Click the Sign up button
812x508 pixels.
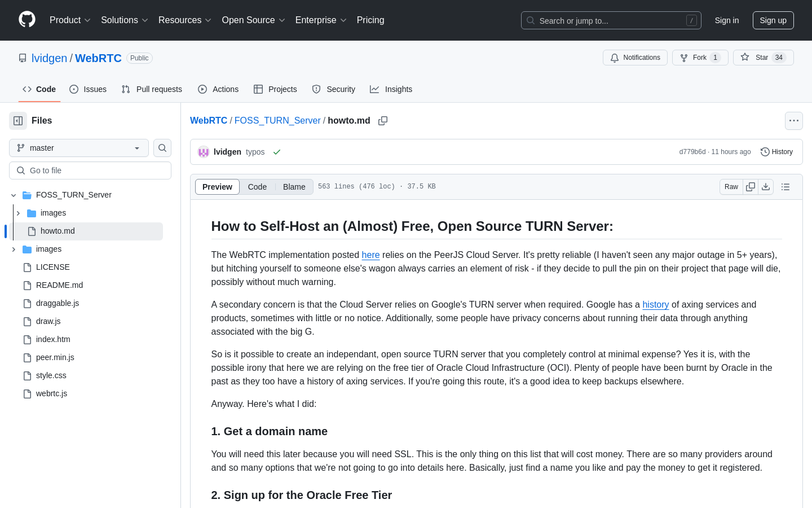[773, 20]
